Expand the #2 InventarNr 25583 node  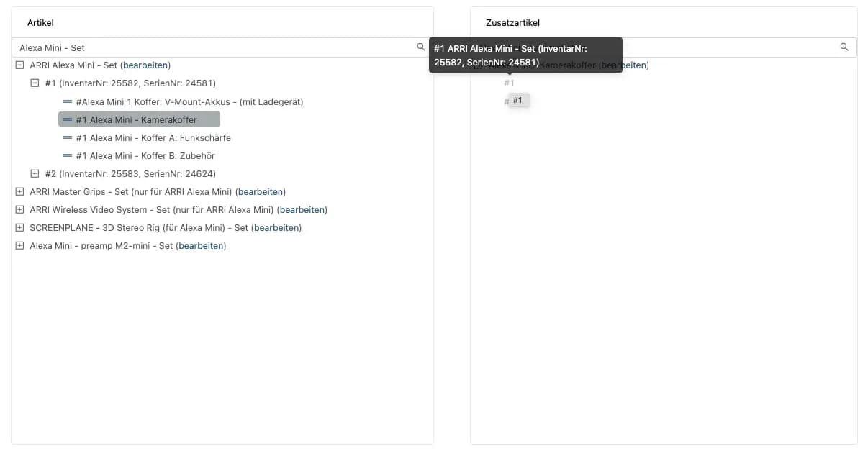(x=35, y=174)
